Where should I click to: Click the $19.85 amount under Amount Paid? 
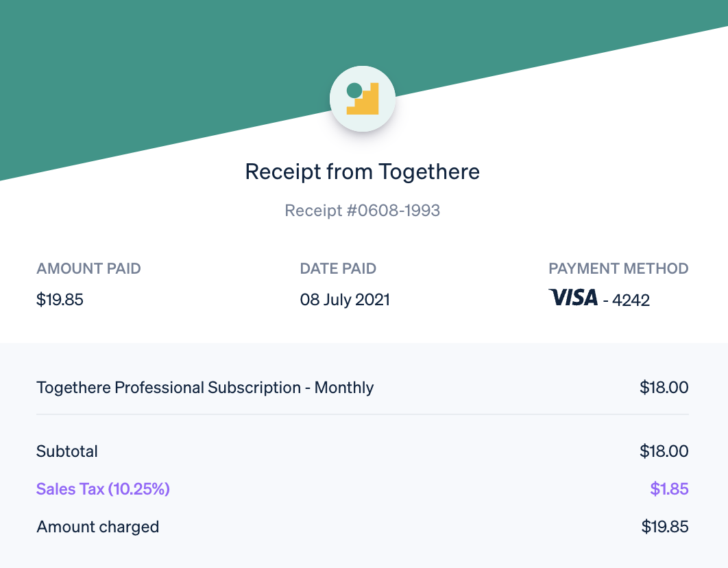[x=60, y=300]
